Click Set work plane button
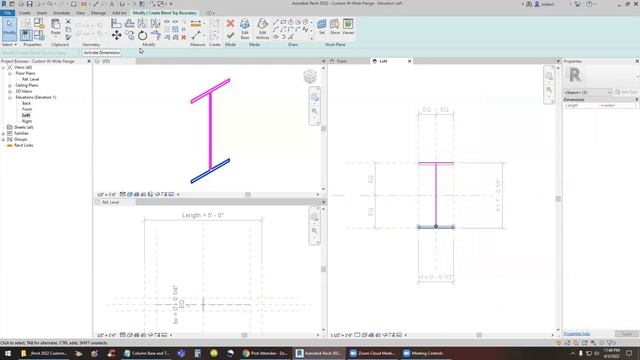This screenshot has width=640, height=360. (322, 27)
